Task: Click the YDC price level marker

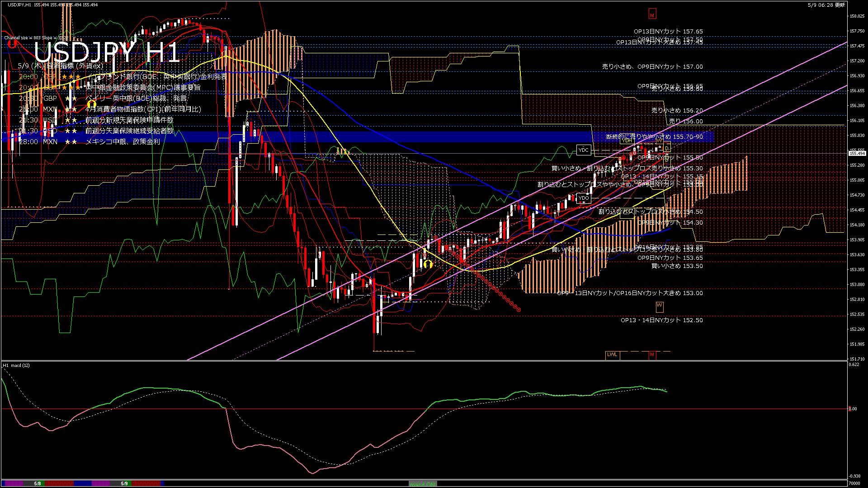Action: (x=584, y=150)
